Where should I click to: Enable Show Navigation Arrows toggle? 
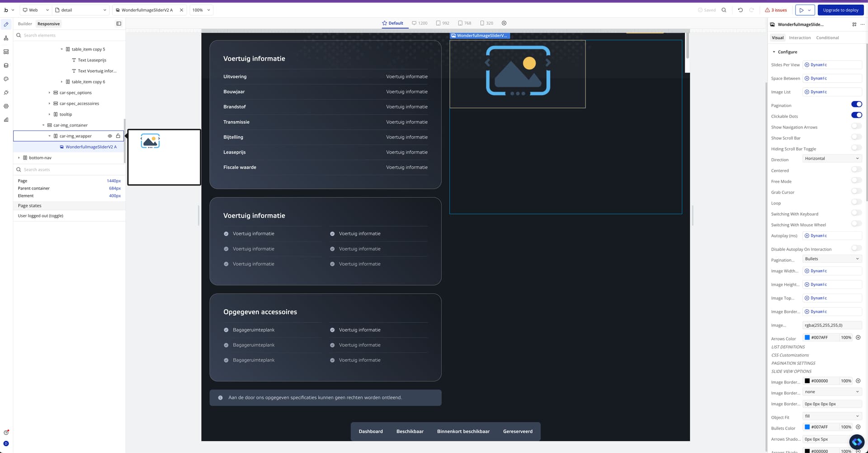(x=856, y=126)
